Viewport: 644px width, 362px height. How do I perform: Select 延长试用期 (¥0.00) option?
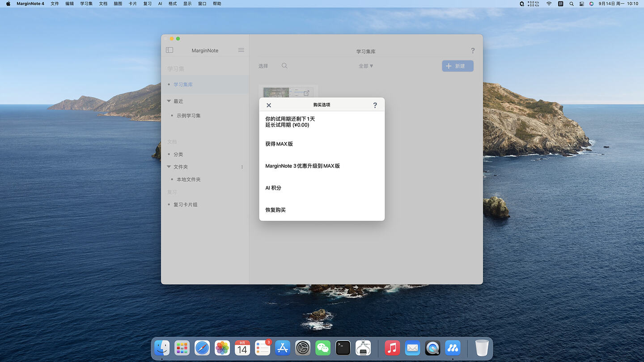tap(287, 125)
